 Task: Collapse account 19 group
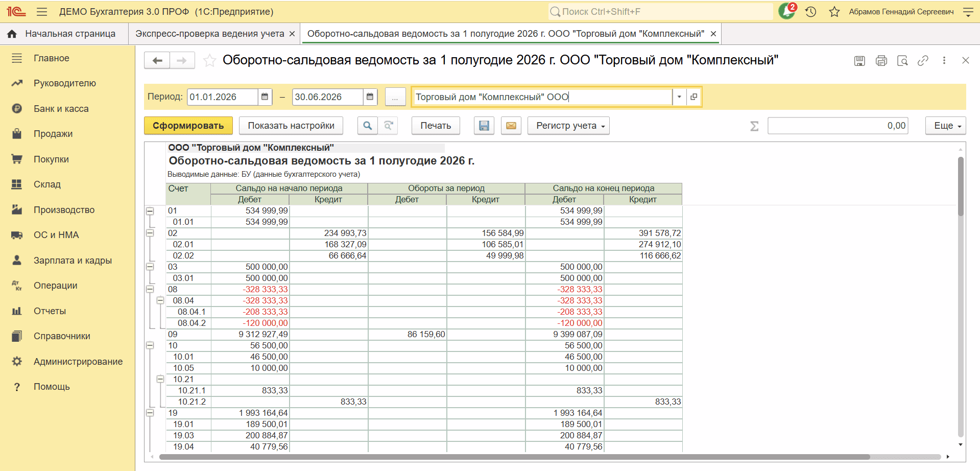point(150,413)
